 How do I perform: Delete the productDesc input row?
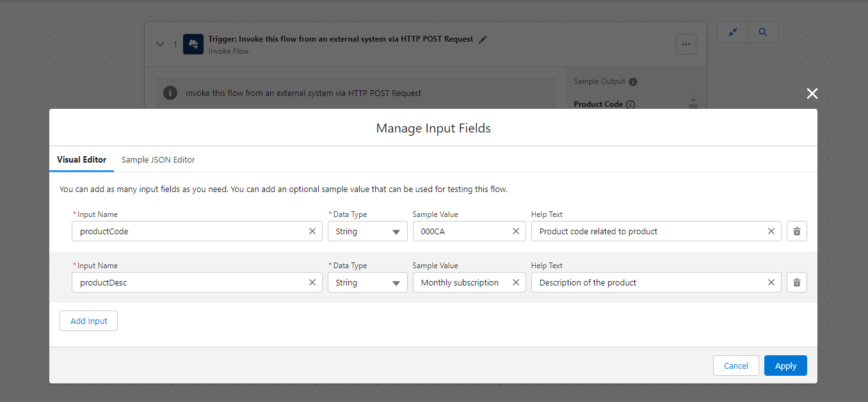tap(796, 282)
